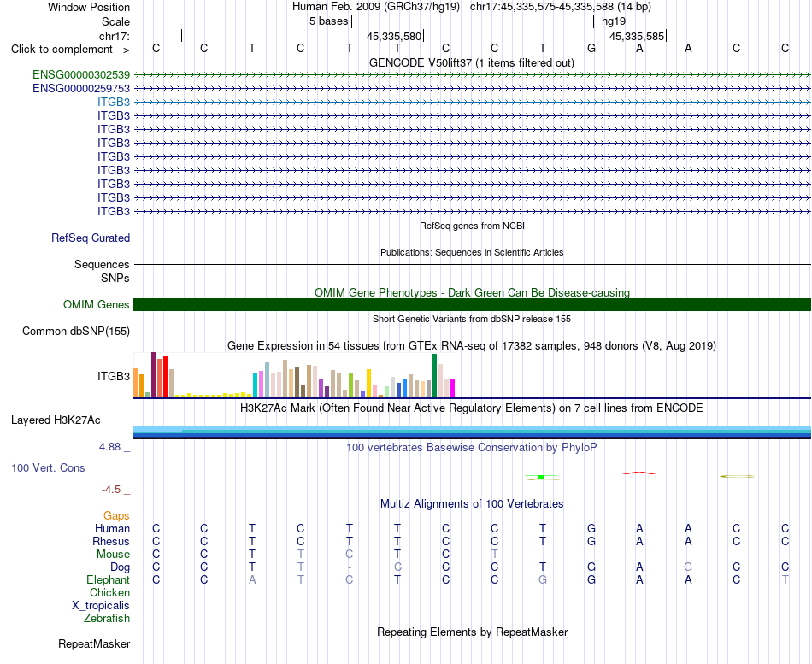The height and width of the screenshot is (664, 812).
Task: Click the magenta bar ending the GTEx chart
Action: point(452,388)
